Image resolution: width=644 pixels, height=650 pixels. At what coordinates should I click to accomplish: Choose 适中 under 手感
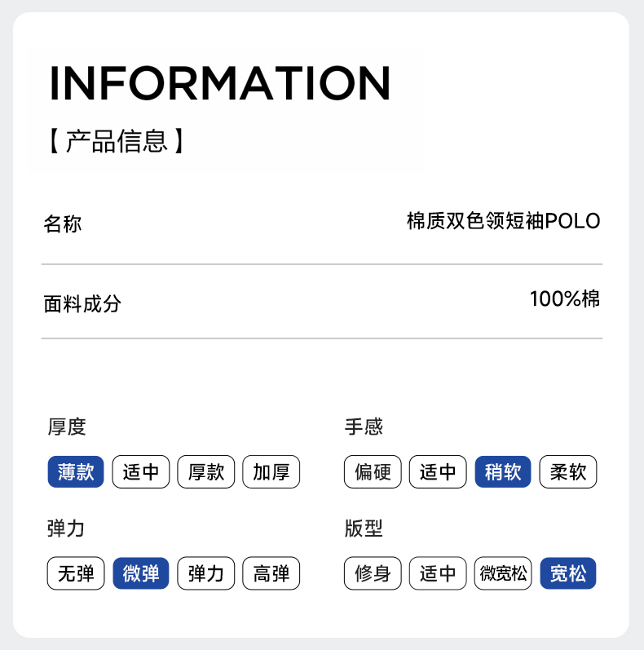click(x=438, y=471)
